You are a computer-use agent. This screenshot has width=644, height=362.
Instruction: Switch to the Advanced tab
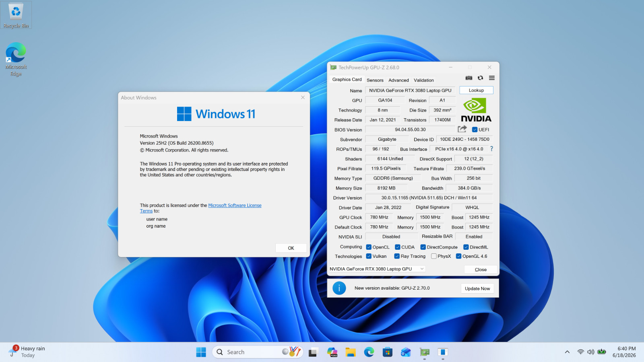tap(398, 80)
